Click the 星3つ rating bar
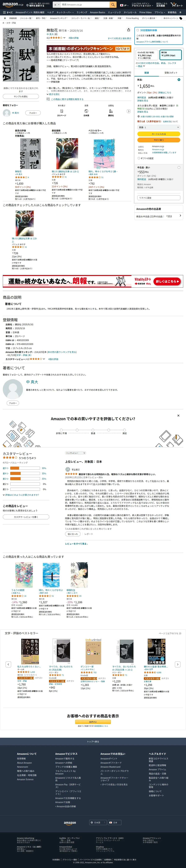The height and width of the screenshot is (868, 186). 25,479
